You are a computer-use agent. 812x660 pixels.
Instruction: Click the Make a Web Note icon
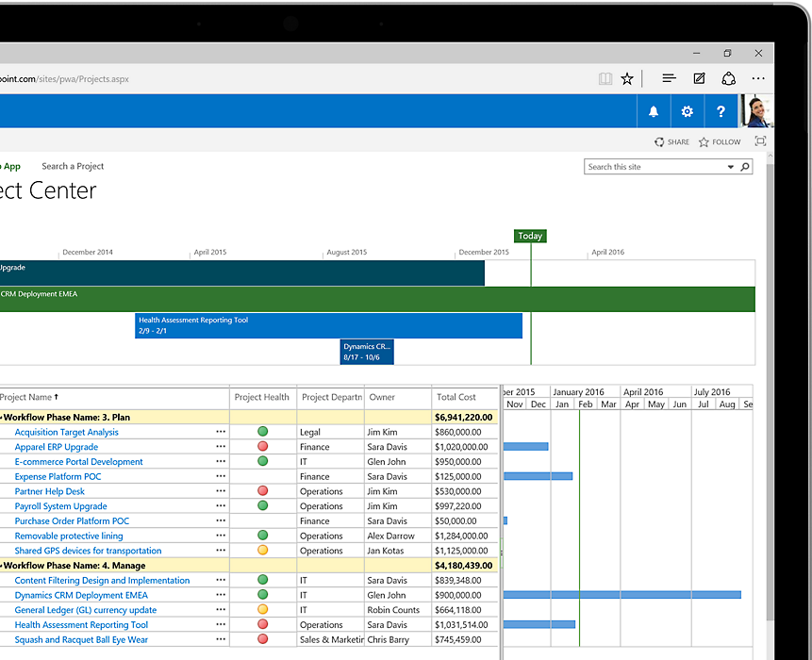tap(699, 79)
